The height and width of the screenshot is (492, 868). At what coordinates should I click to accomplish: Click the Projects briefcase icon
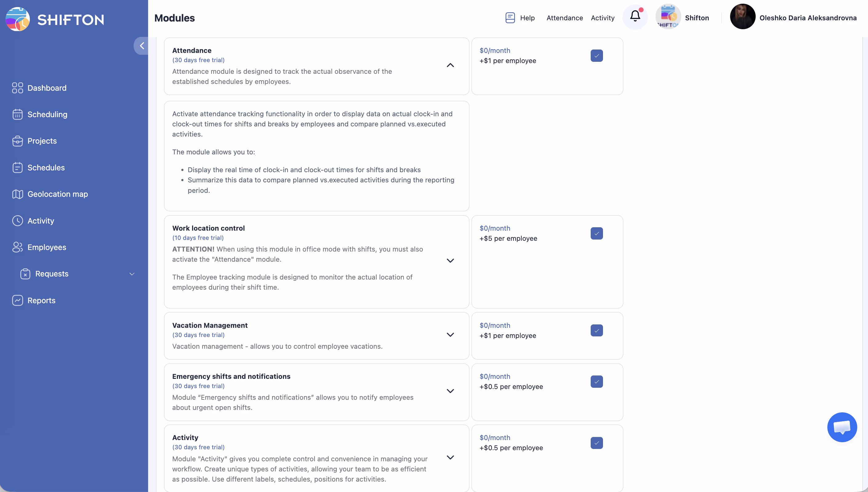coord(18,141)
